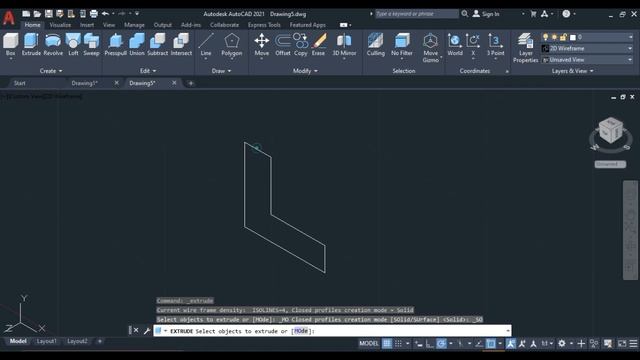The image size is (640, 360).
Task: Activate the Extrude tool in ribbon
Action: [x=31, y=44]
